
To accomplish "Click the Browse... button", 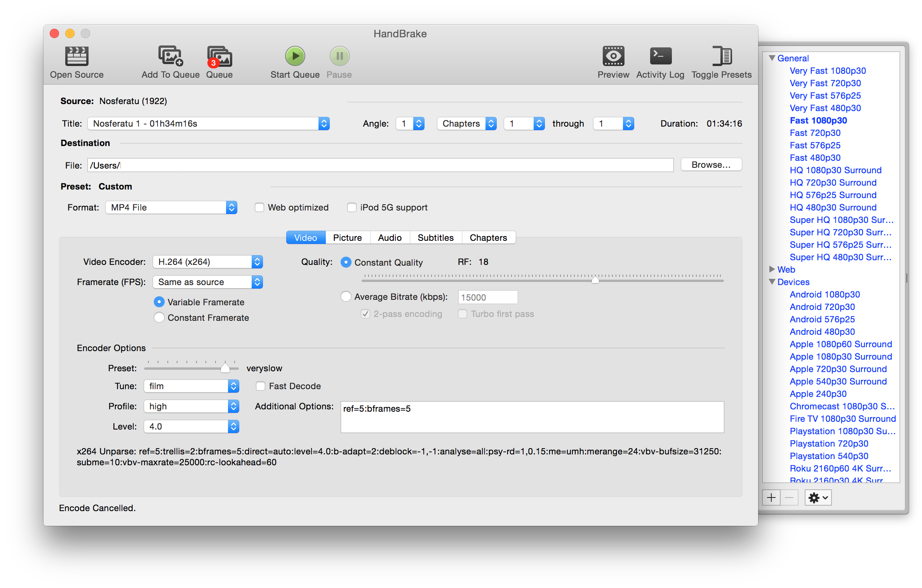I will [711, 165].
